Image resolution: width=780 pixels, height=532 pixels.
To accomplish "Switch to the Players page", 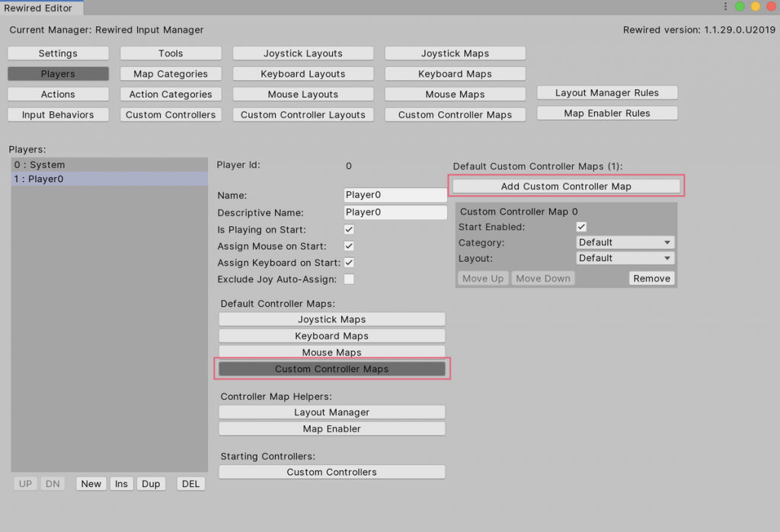I will (58, 74).
